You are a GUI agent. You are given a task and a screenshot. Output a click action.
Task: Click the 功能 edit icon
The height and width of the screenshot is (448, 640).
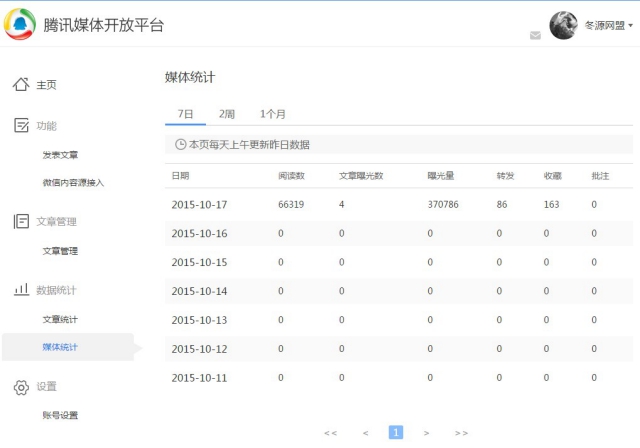[21, 125]
